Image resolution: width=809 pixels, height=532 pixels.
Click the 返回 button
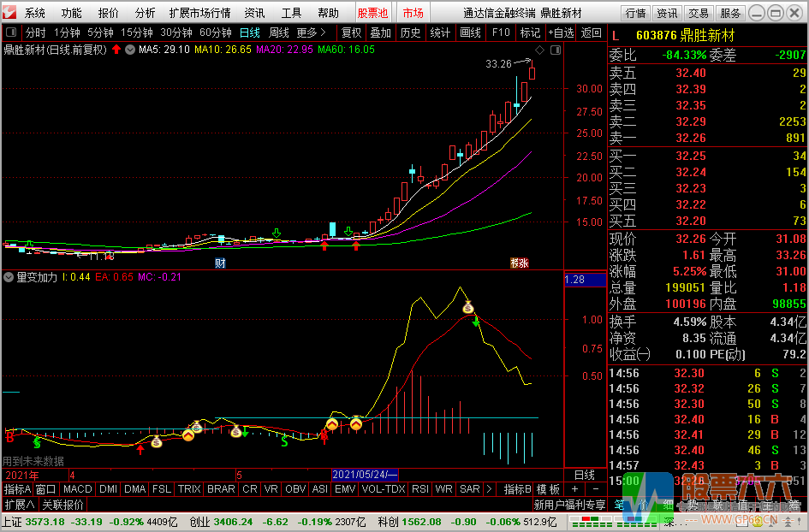pyautogui.click(x=592, y=33)
